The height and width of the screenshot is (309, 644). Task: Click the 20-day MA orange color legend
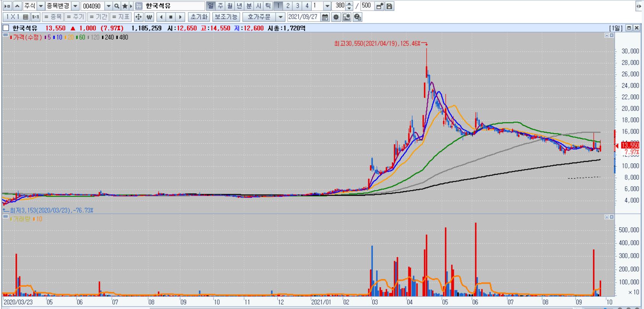(x=69, y=37)
